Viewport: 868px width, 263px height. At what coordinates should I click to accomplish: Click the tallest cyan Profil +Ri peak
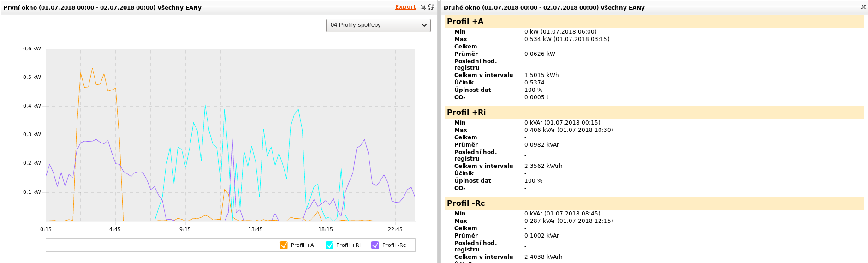(x=205, y=105)
